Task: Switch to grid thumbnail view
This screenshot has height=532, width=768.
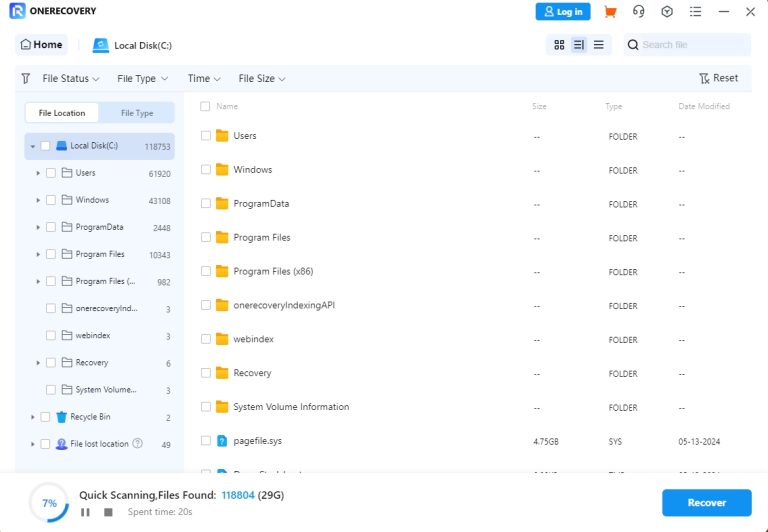Action: 559,45
